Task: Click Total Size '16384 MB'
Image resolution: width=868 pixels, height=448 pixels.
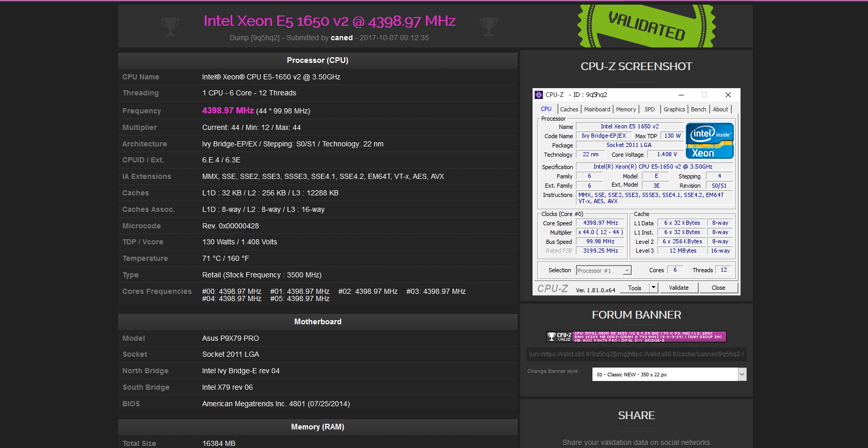Action: click(219, 443)
